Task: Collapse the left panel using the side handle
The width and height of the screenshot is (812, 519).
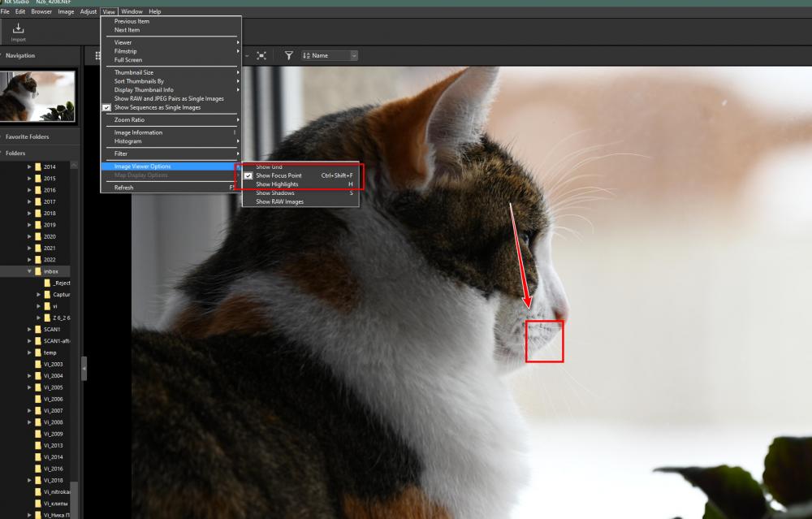Action: click(x=84, y=368)
